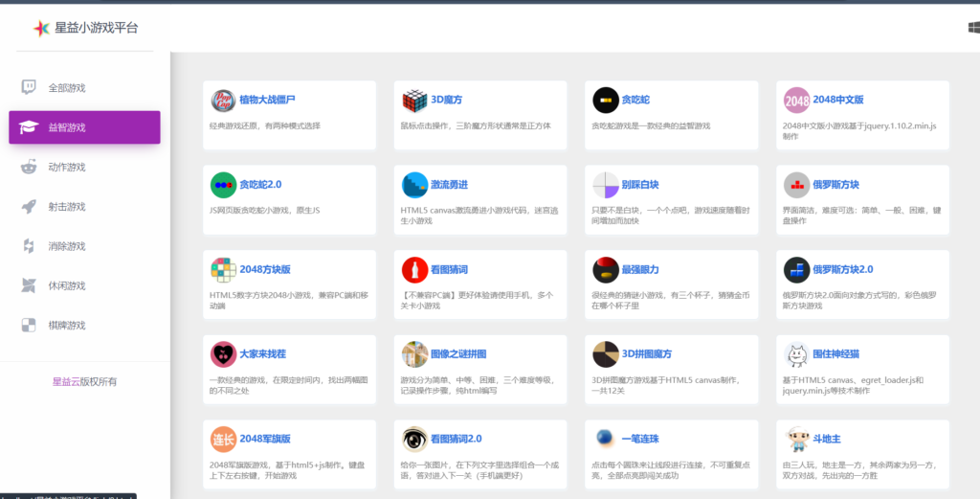This screenshot has width=980, height=499.
Task: Open the 大家来找茬 title link
Action: coord(262,354)
